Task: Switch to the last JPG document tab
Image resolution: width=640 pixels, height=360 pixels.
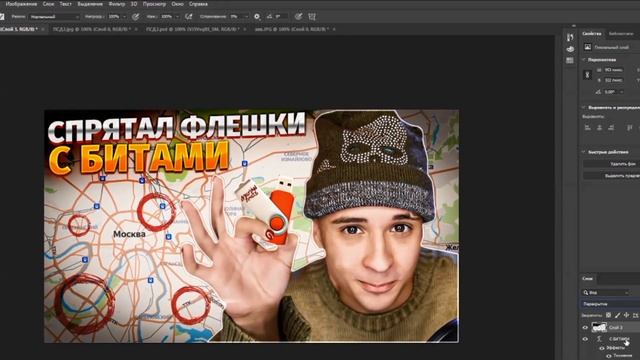Action: coord(291,29)
